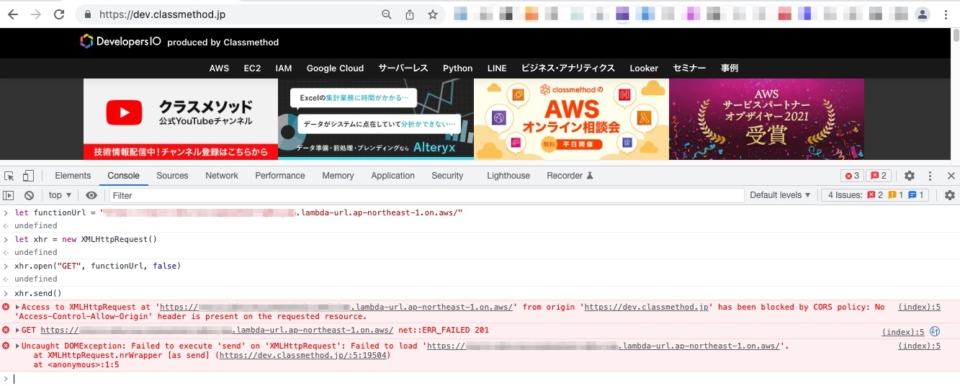The width and height of the screenshot is (960, 386).
Task: Click the DevelopersIO logo
Action: point(120,42)
